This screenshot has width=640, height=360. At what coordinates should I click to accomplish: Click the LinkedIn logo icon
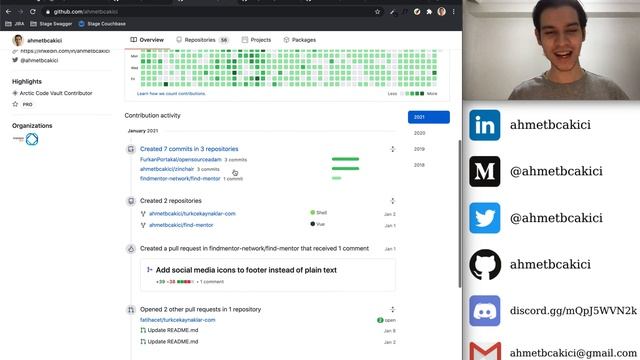[484, 125]
